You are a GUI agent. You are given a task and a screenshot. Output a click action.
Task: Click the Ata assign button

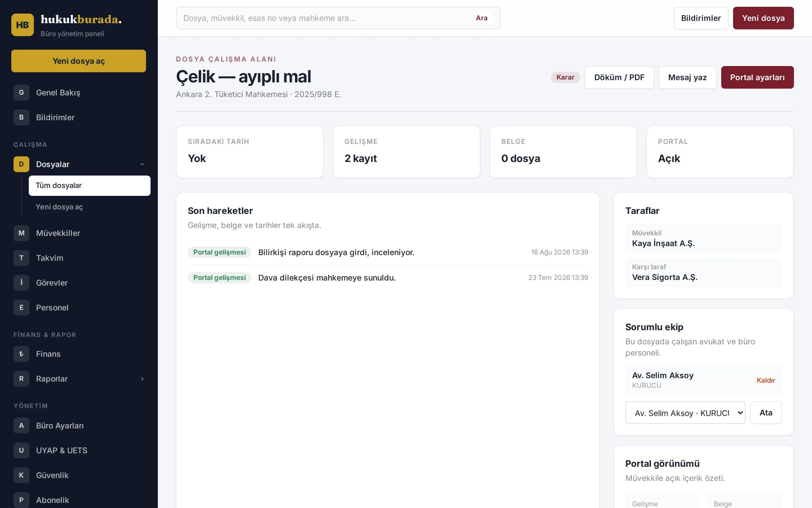tap(766, 413)
